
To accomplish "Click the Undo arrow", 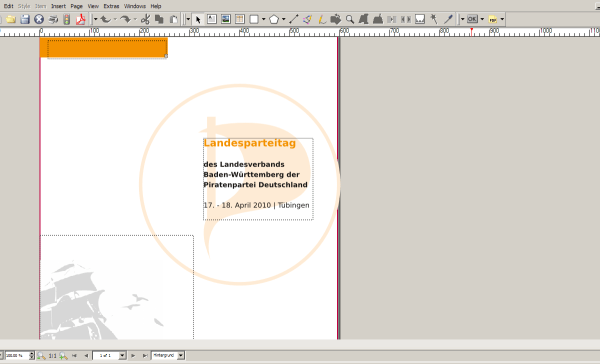I will 106,19.
